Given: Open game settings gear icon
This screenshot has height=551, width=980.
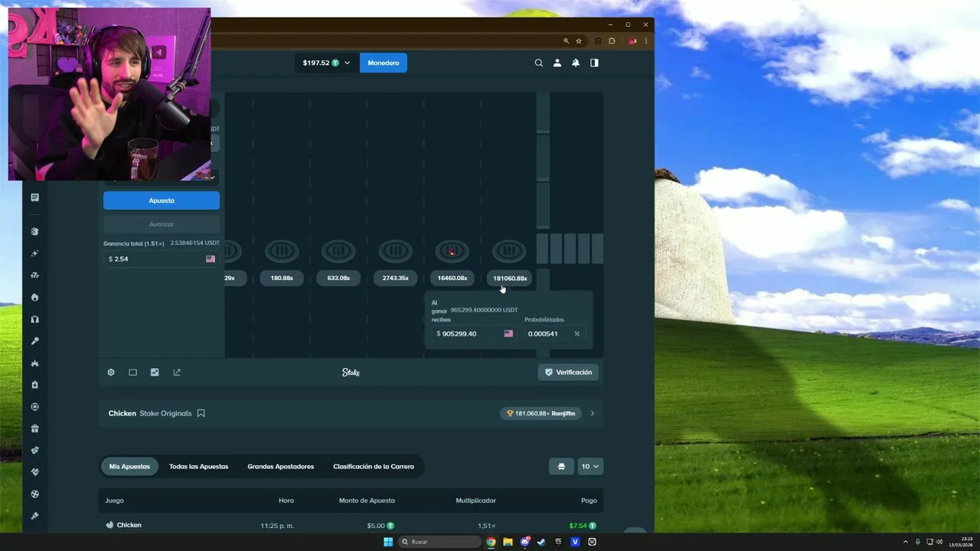Looking at the screenshot, I should [111, 372].
